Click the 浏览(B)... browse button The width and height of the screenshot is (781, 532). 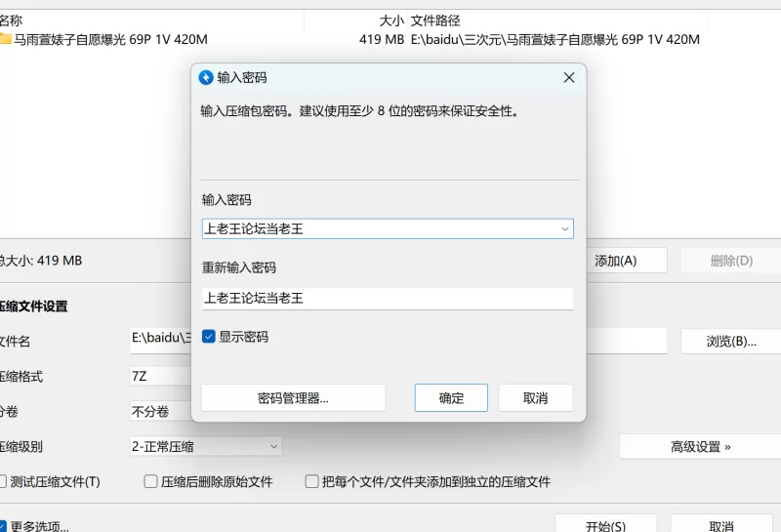click(730, 342)
